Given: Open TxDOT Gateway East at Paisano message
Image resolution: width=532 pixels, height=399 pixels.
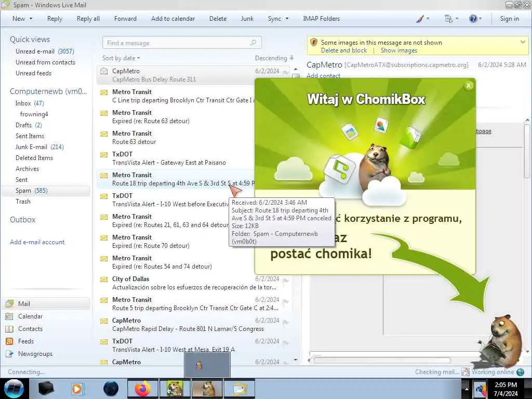Looking at the screenshot, I should coord(176,158).
